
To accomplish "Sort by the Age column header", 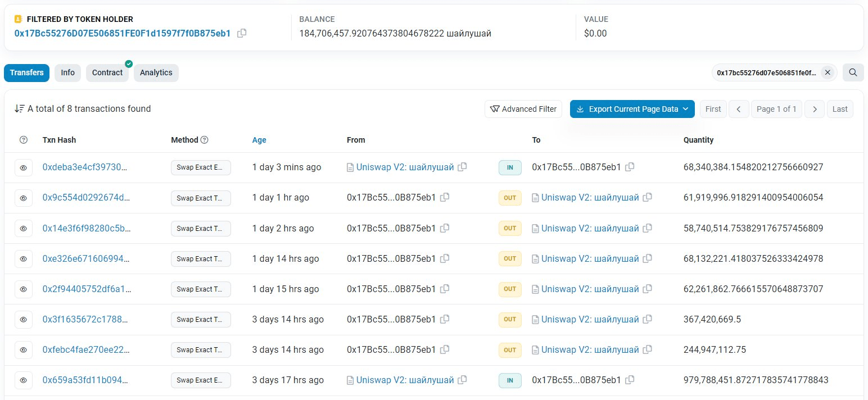I will [x=259, y=140].
